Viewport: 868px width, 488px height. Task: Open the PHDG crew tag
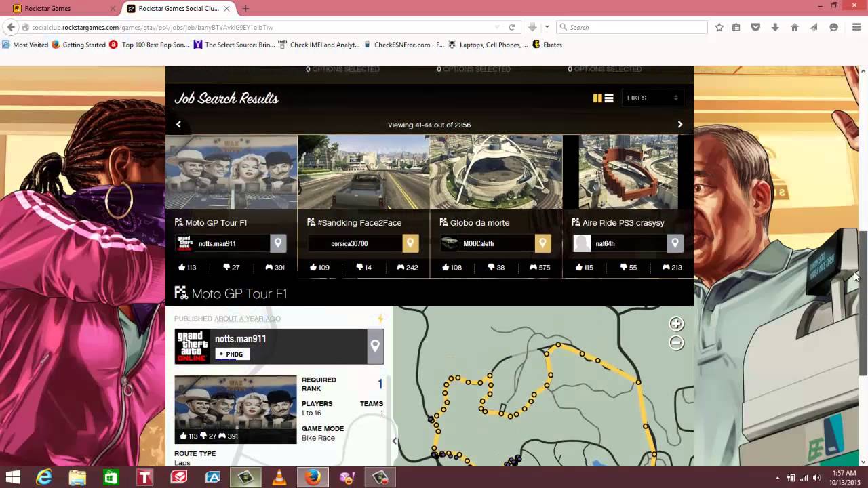point(232,354)
